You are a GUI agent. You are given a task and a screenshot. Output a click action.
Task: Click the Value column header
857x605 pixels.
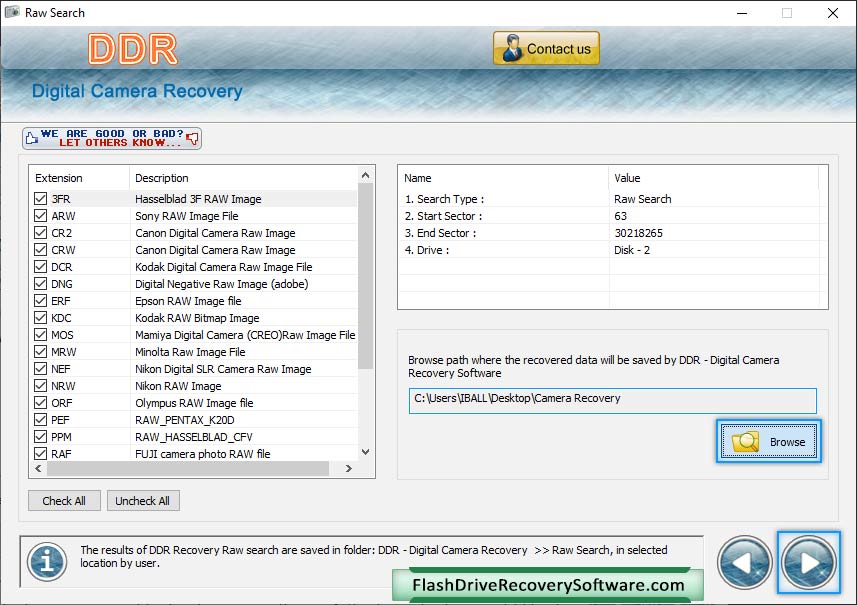pyautogui.click(x=714, y=178)
